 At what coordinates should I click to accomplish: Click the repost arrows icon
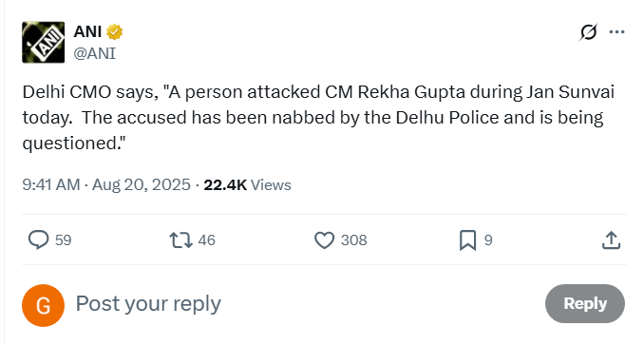coord(180,240)
